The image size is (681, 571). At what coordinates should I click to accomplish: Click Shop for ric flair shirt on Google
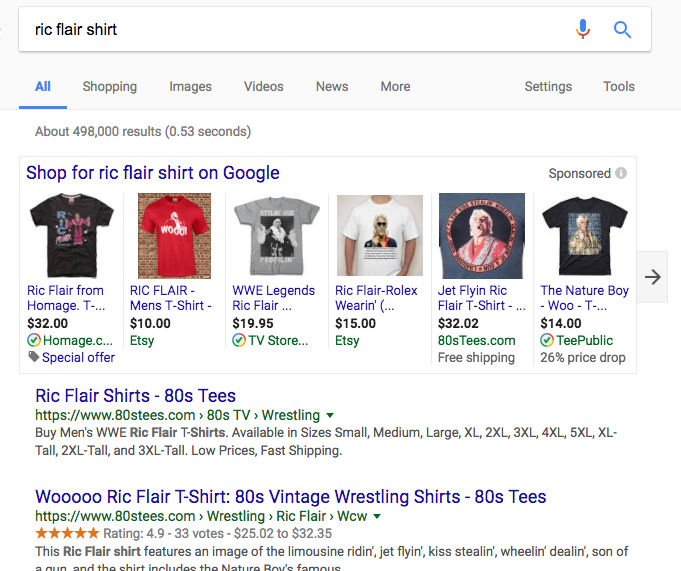(152, 173)
